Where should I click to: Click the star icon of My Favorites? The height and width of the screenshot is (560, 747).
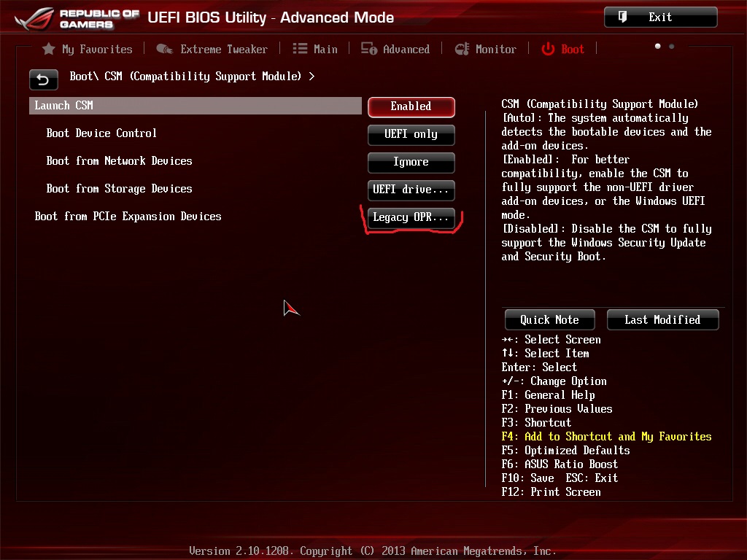tap(49, 49)
